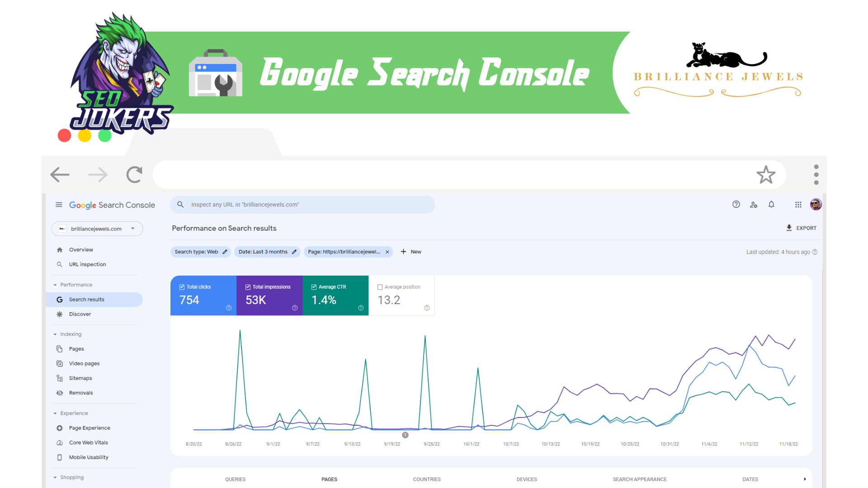Click the Export button
This screenshot has height=488, width=868.
pos(801,228)
